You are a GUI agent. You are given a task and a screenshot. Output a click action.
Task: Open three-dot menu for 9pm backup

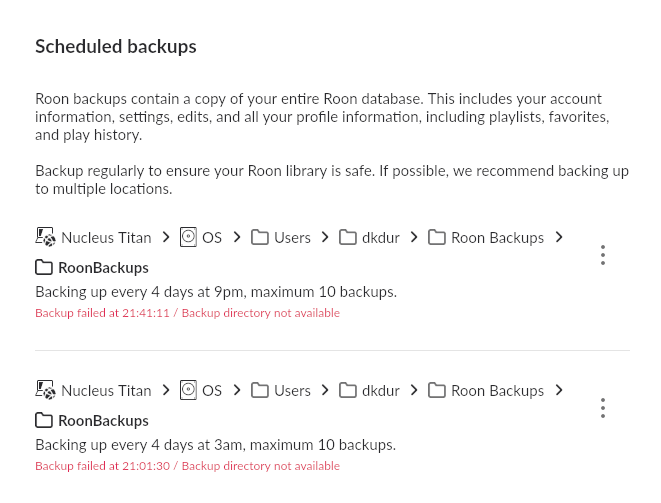(x=603, y=255)
